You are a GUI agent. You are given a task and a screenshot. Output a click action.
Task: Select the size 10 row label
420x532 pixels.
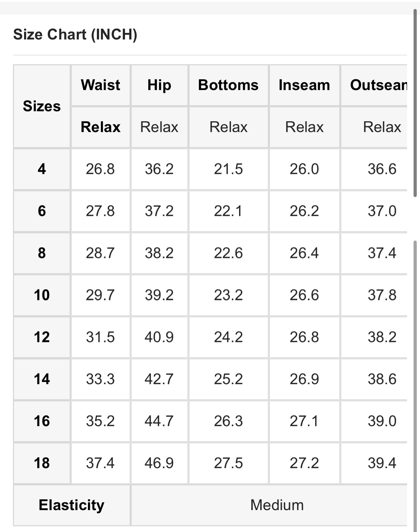coord(42,295)
